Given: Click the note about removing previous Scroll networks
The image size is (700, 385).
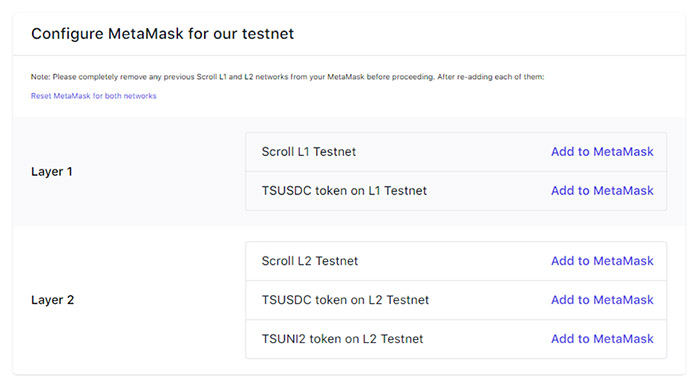Looking at the screenshot, I should 288,77.
